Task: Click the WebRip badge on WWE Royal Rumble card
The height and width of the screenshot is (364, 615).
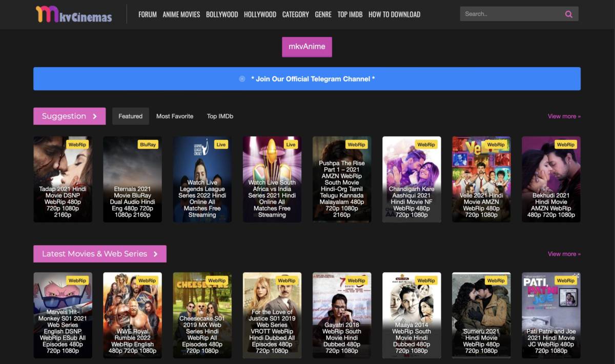Action: pyautogui.click(x=147, y=281)
